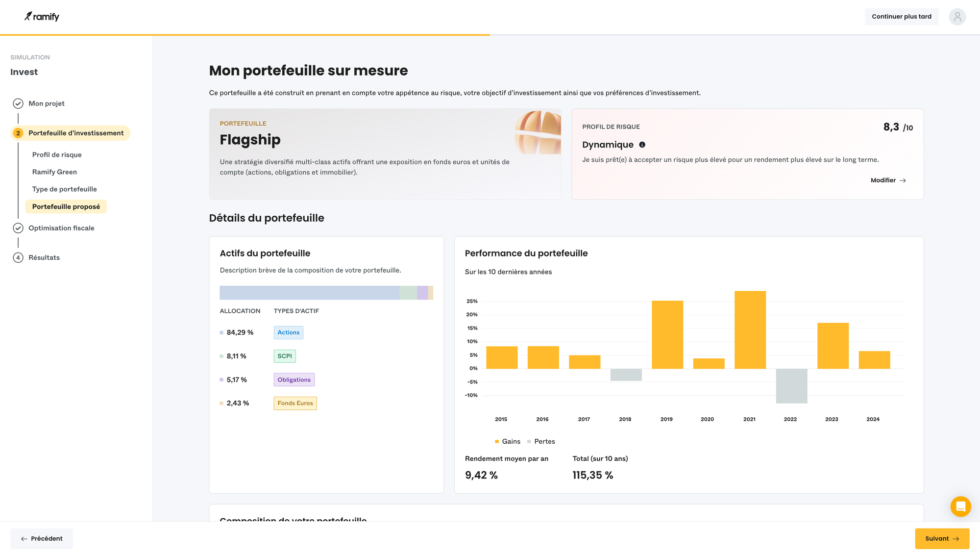The height and width of the screenshot is (556, 980).
Task: Click the Modifier link in the risk panel
Action: click(x=888, y=180)
